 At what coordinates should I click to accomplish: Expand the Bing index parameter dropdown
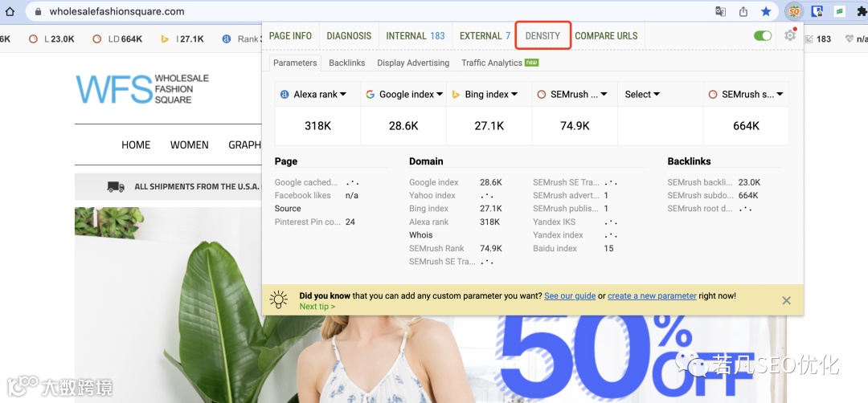point(489,95)
